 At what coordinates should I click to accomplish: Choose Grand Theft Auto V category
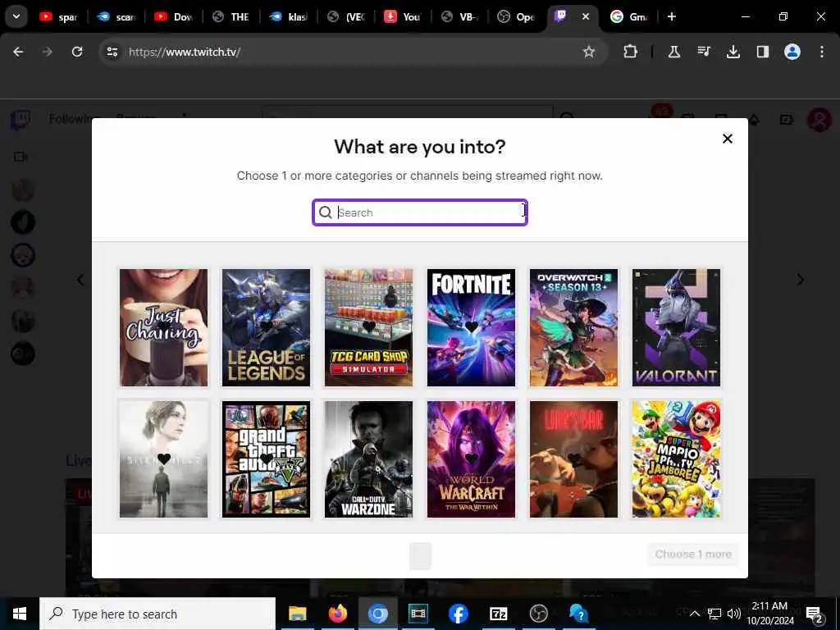[267, 459]
